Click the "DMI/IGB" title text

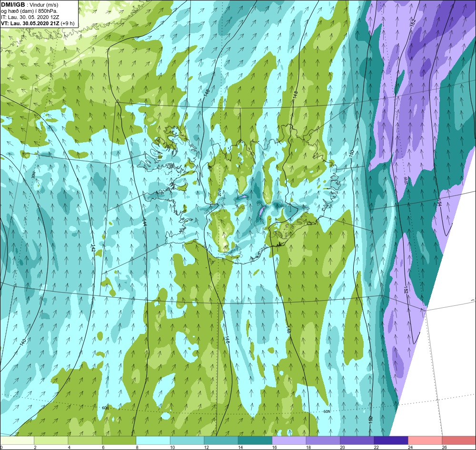click(13, 4)
